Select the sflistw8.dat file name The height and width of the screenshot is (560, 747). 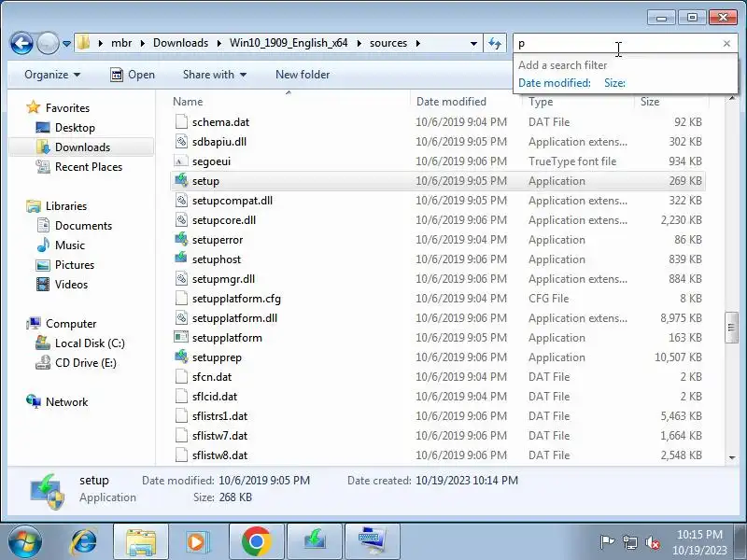point(220,455)
